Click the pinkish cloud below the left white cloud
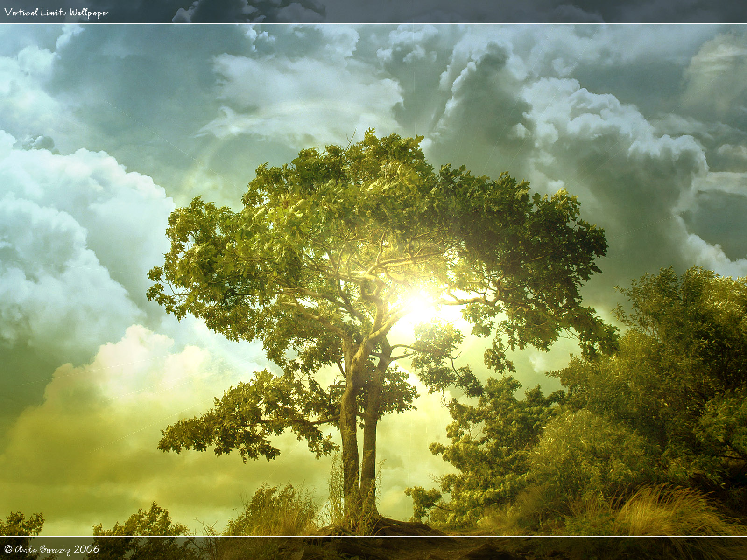 (140, 359)
